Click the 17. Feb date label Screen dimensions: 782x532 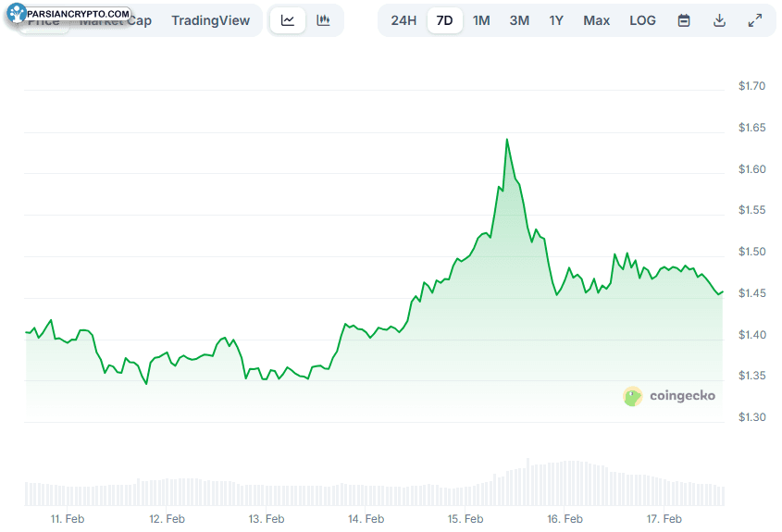point(664,519)
